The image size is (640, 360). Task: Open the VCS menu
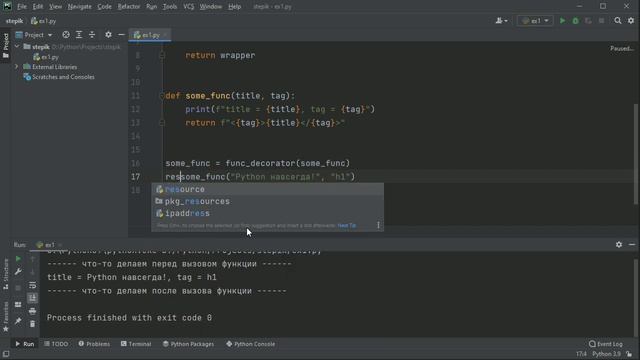click(x=189, y=7)
